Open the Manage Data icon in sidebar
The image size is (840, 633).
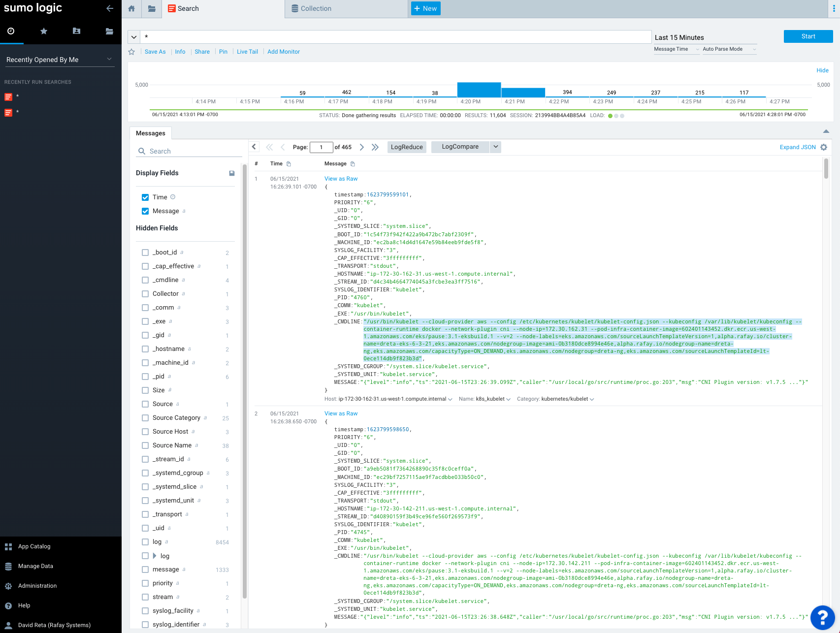click(x=8, y=567)
